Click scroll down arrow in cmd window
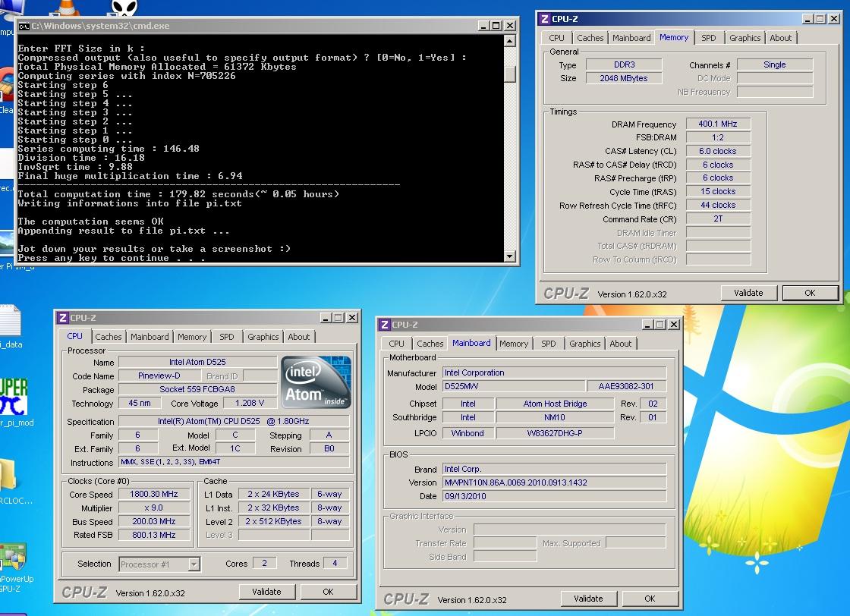850x616 pixels. pyautogui.click(x=509, y=256)
